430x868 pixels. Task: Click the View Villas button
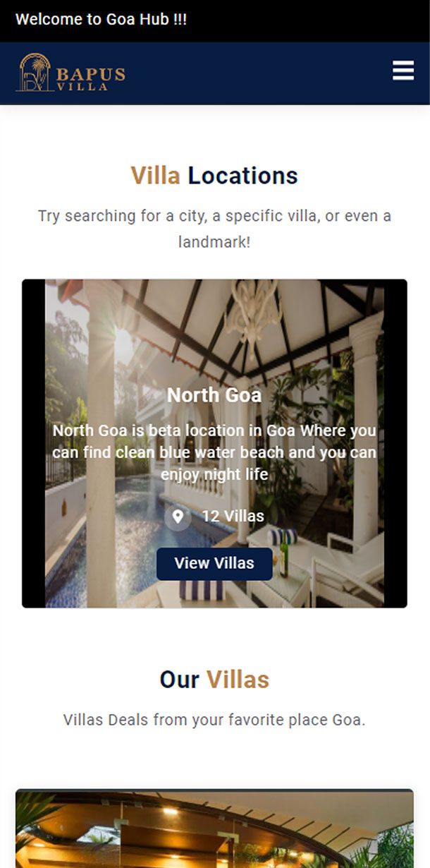click(214, 563)
